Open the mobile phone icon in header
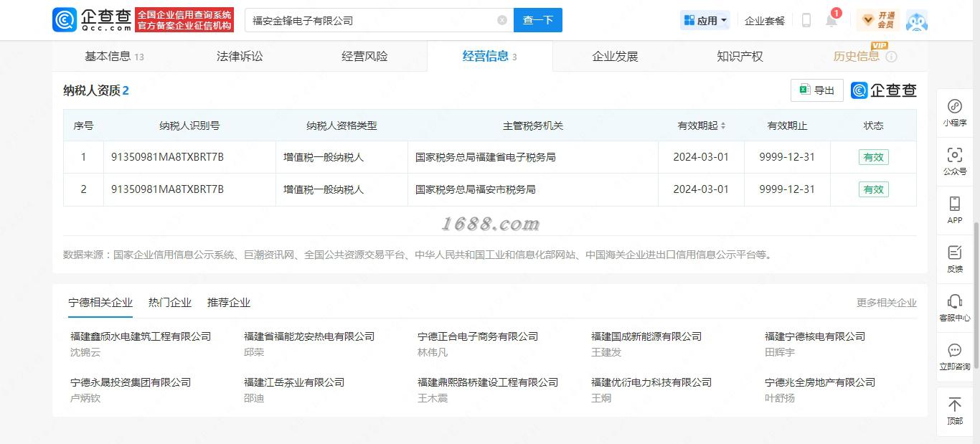 [x=806, y=20]
